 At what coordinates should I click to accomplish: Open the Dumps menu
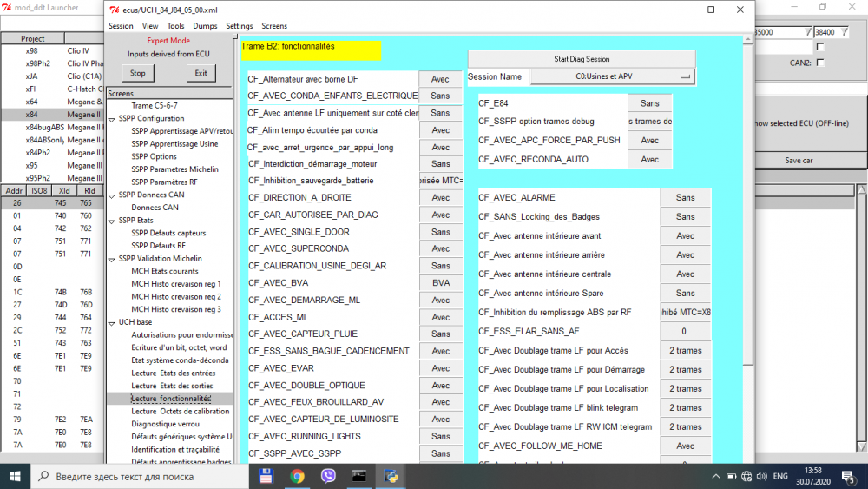click(x=205, y=26)
